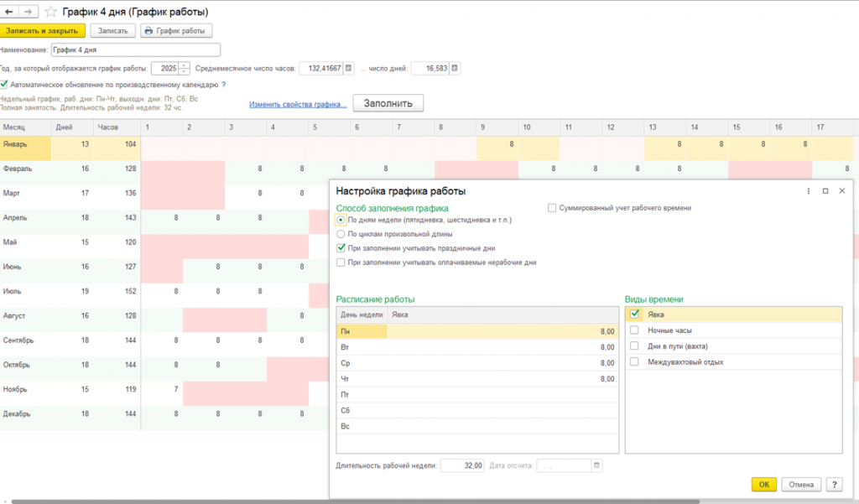The height and width of the screenshot is (504, 859).
Task: Increase or decrease year using the spinner arrows
Action: click(x=184, y=69)
